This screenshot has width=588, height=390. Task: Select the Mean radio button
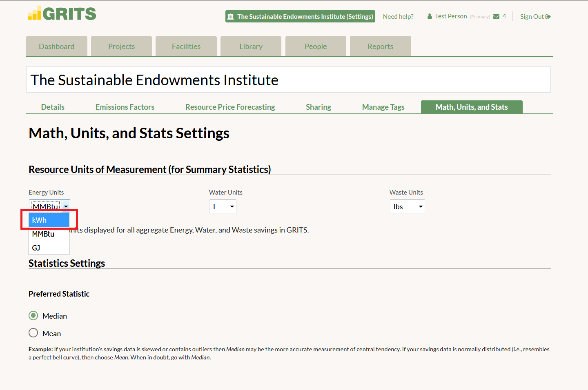[33, 333]
